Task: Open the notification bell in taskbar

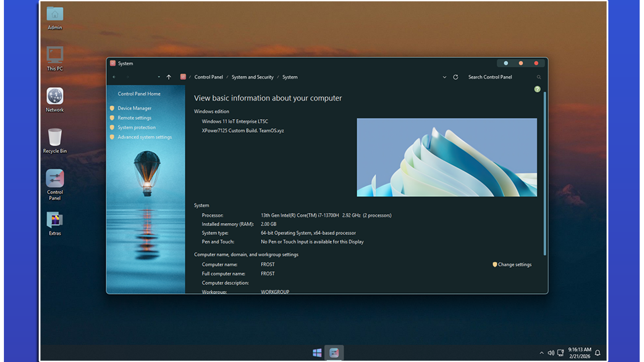Action: (598, 353)
